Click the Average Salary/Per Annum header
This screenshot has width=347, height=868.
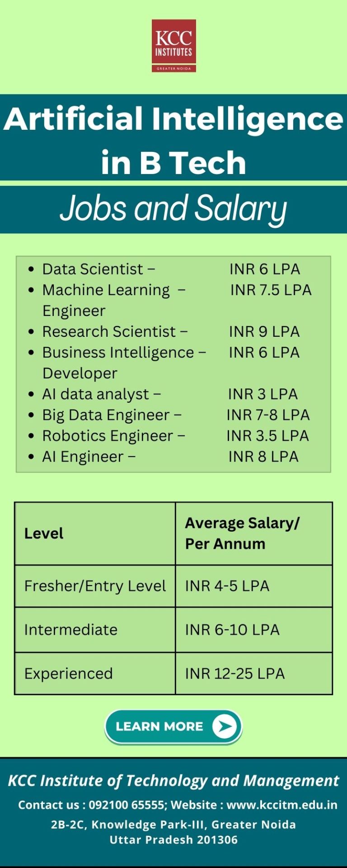click(x=254, y=533)
